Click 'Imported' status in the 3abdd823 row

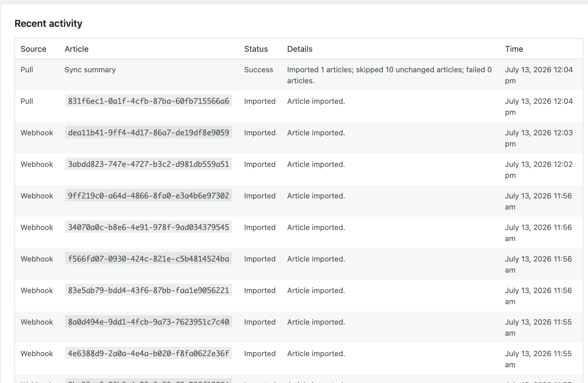pyautogui.click(x=259, y=165)
